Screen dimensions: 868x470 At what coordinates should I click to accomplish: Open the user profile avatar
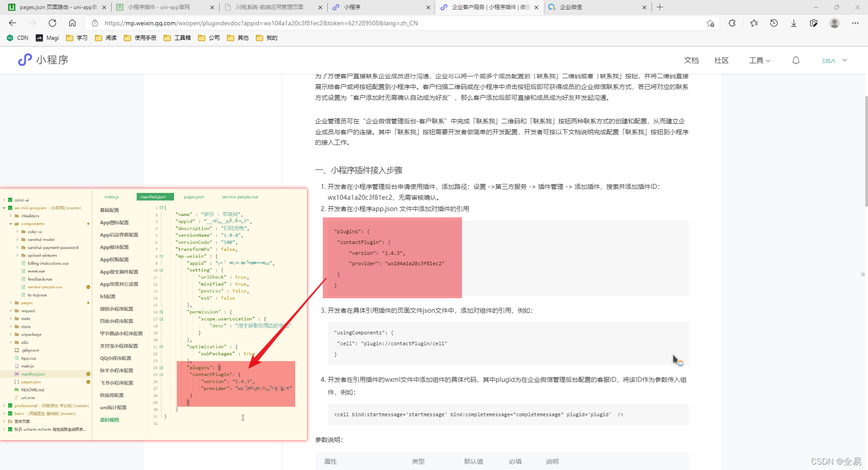pyautogui.click(x=835, y=23)
